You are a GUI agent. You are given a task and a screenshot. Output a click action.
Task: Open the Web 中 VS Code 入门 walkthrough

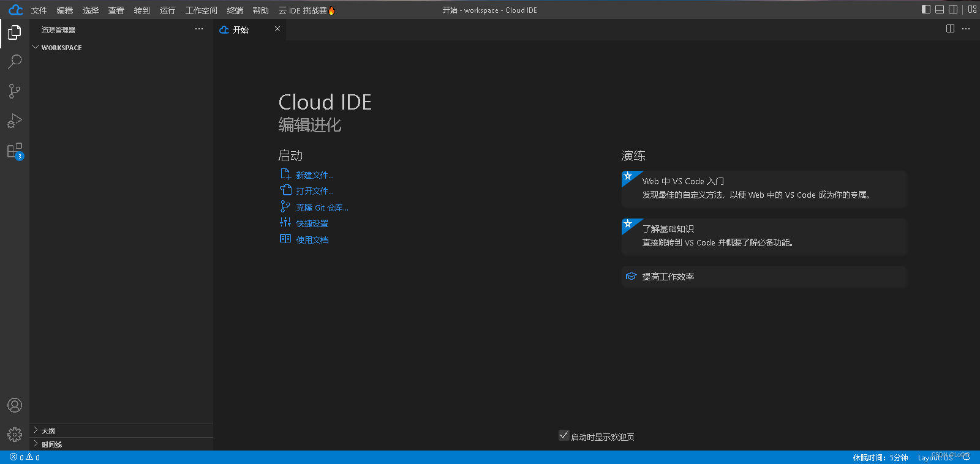point(764,189)
